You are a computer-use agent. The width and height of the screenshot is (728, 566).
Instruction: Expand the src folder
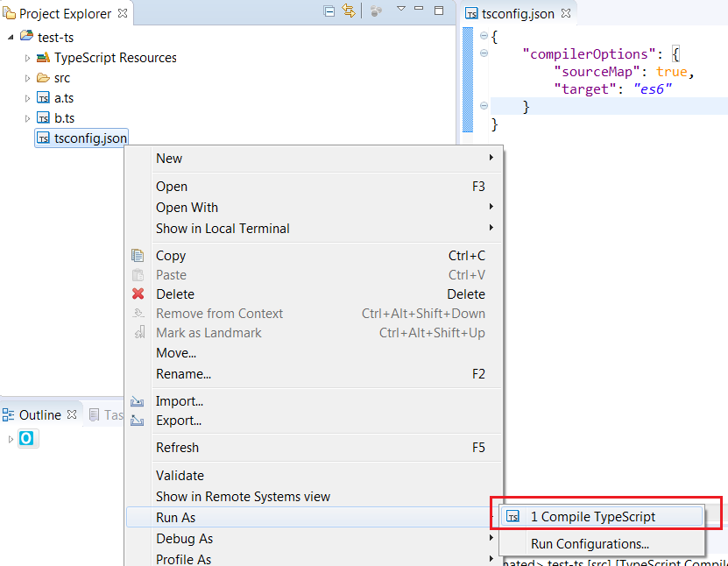coord(28,77)
